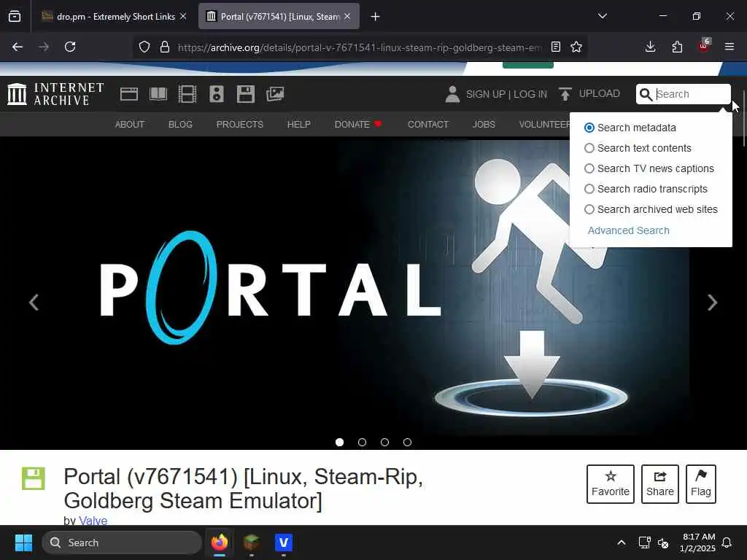Close the dro.pm tab

(183, 16)
